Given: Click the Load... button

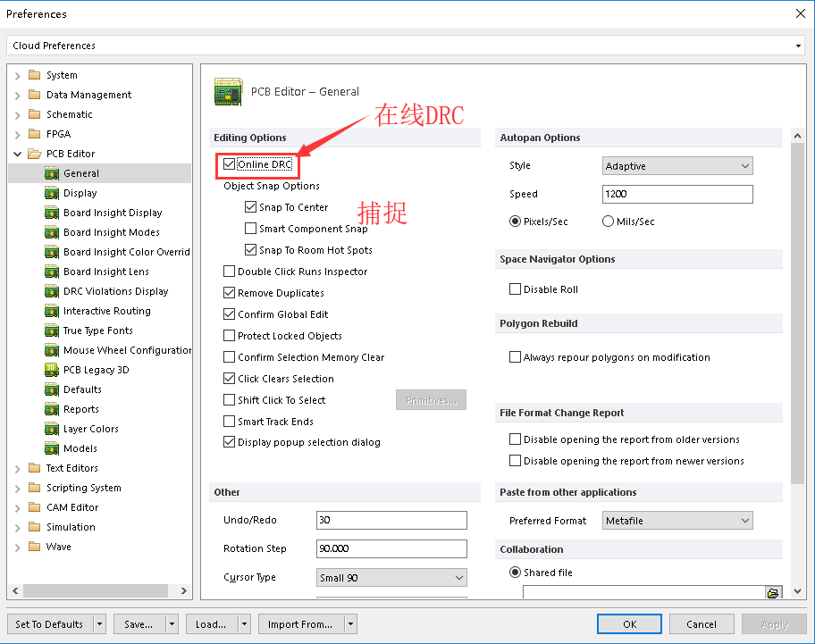Looking at the screenshot, I should tap(211, 623).
